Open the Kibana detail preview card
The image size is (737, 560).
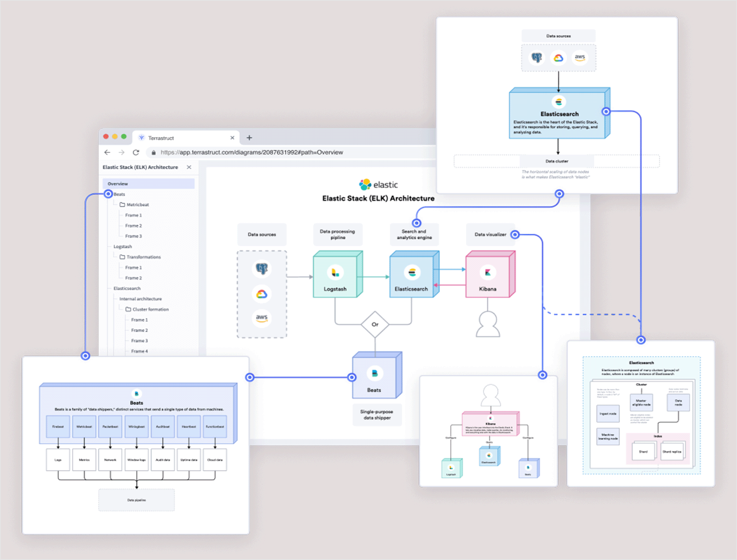tap(488, 431)
